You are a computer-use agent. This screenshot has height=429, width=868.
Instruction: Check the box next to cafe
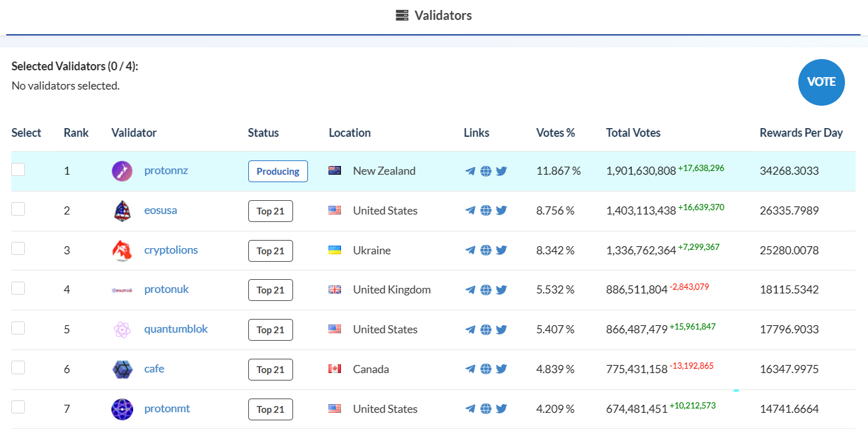click(18, 367)
